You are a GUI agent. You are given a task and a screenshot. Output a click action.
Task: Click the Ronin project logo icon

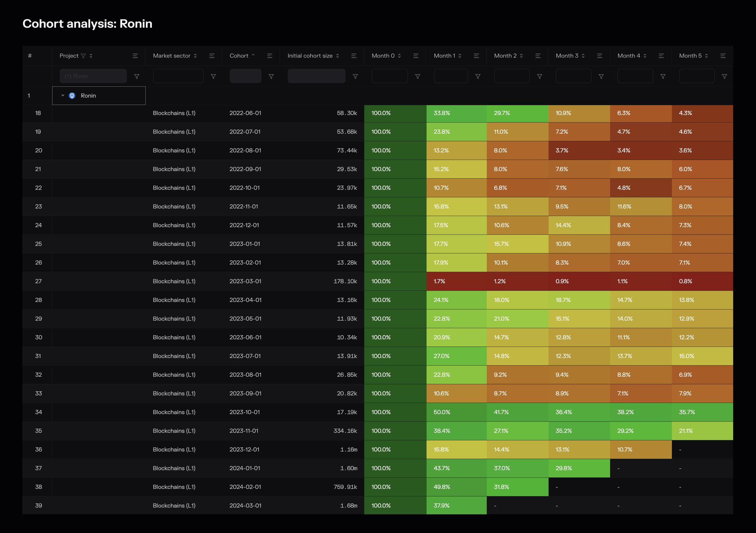click(x=72, y=96)
